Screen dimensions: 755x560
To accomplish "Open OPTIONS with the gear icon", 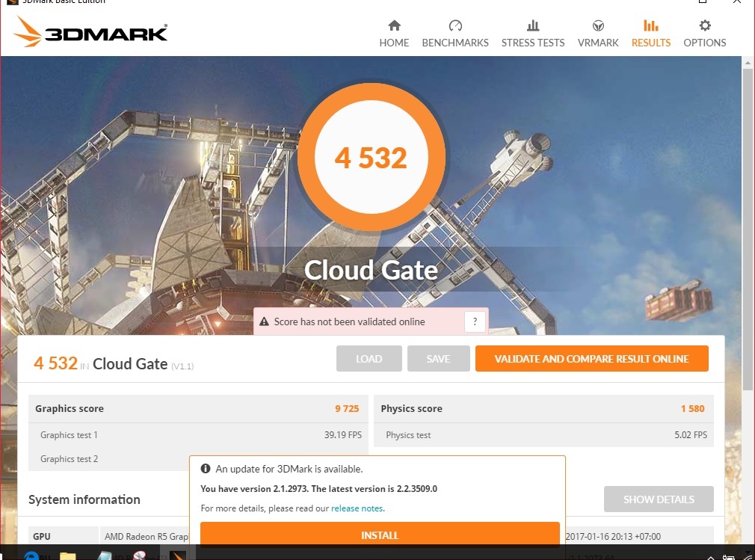I will pos(704,34).
